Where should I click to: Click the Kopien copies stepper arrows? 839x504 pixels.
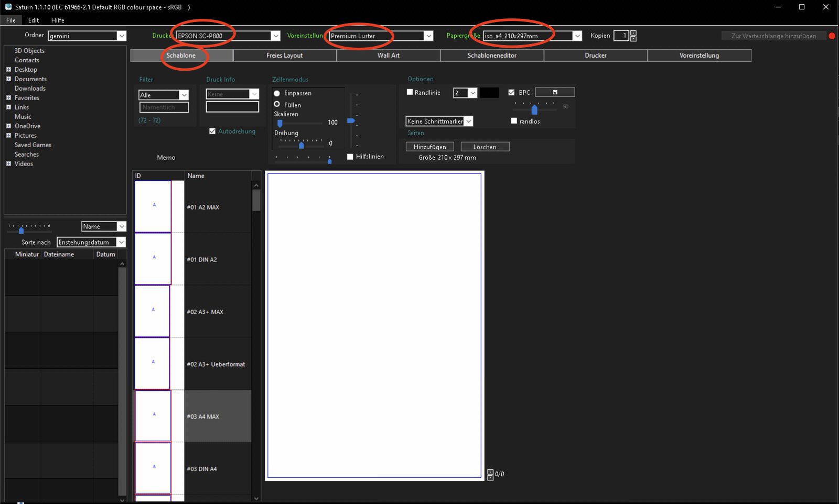pos(633,36)
